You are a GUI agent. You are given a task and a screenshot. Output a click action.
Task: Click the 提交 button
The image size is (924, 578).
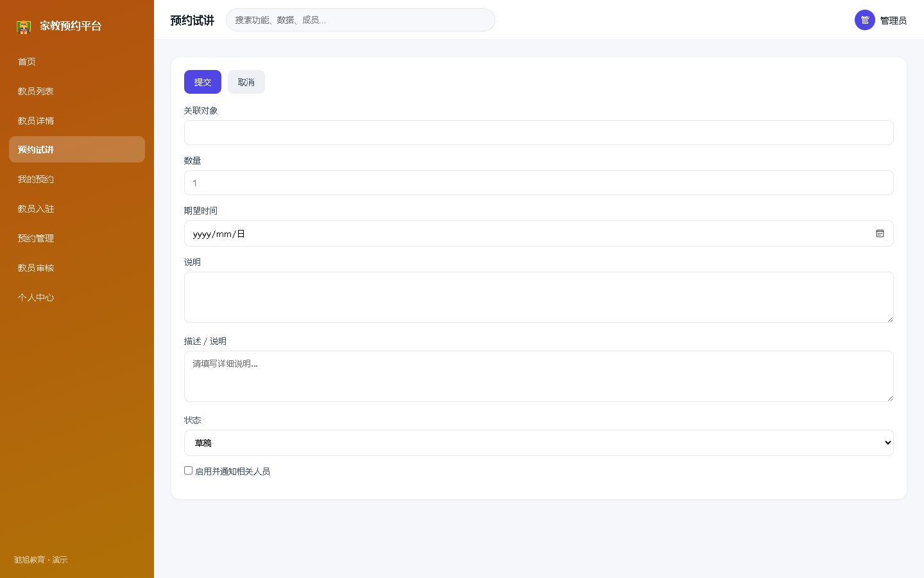click(203, 82)
